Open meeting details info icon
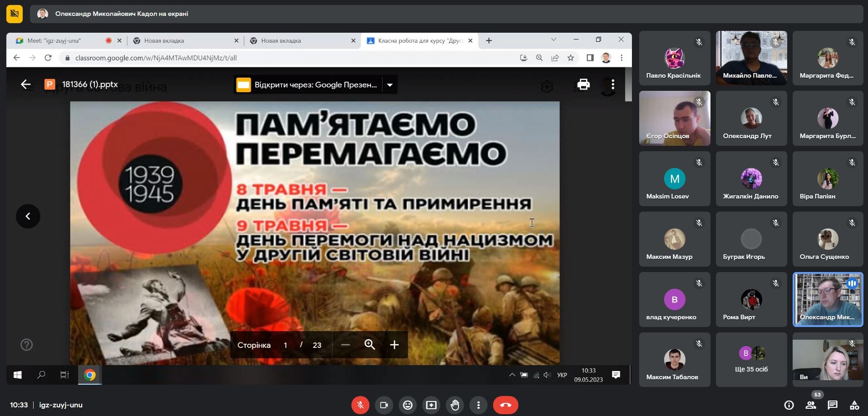 click(789, 405)
